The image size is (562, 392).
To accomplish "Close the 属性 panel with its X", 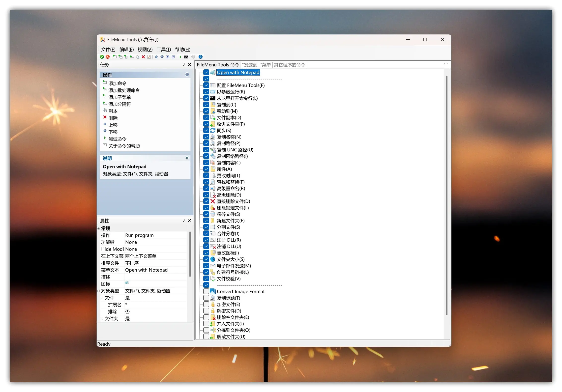I will coord(189,221).
